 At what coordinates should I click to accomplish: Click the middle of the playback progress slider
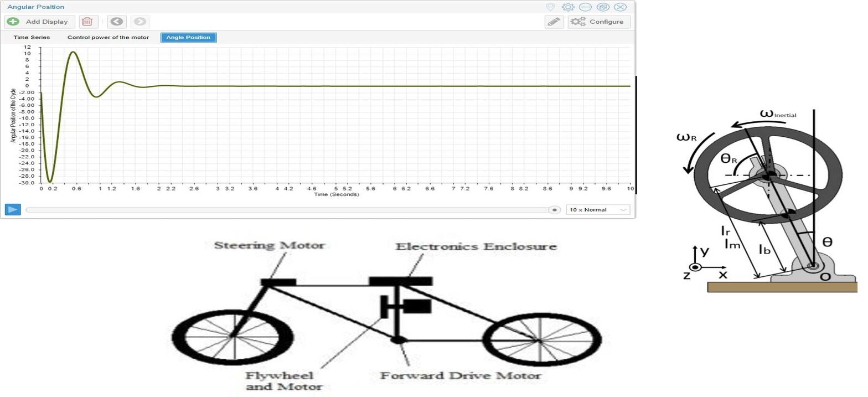(x=288, y=210)
